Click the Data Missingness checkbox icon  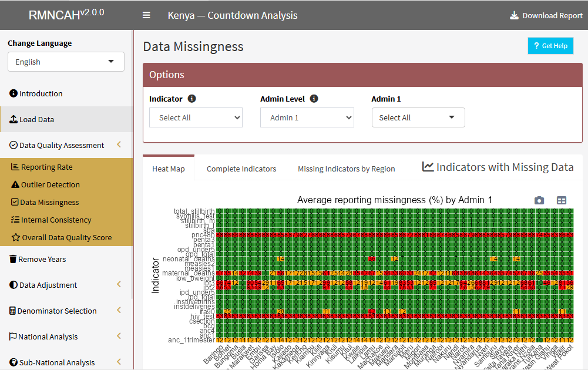click(x=15, y=202)
